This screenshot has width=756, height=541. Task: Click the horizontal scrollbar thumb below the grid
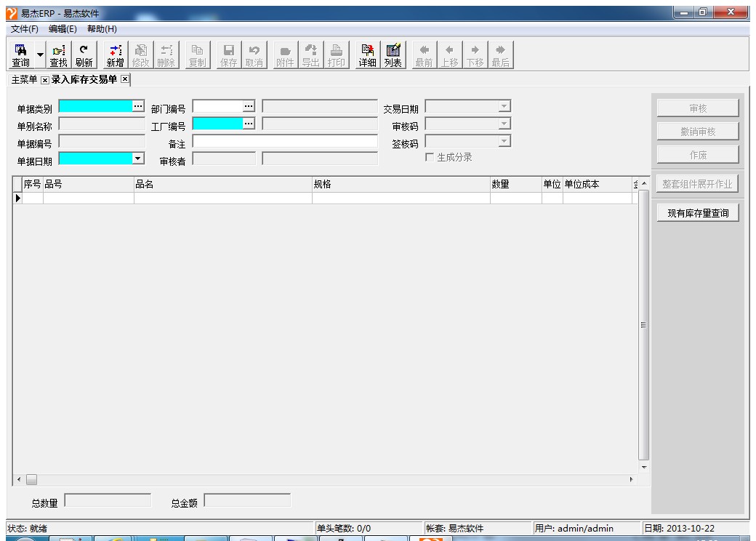pyautogui.click(x=31, y=479)
